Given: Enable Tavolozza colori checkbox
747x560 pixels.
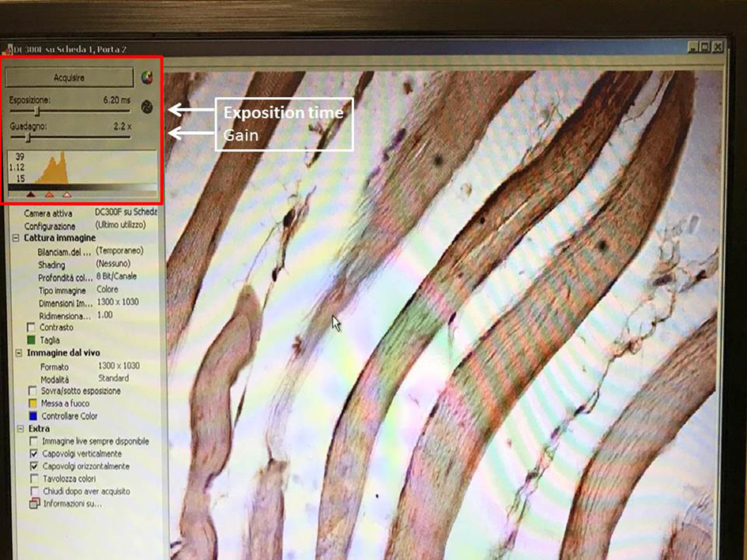Looking at the screenshot, I should tap(34, 479).
